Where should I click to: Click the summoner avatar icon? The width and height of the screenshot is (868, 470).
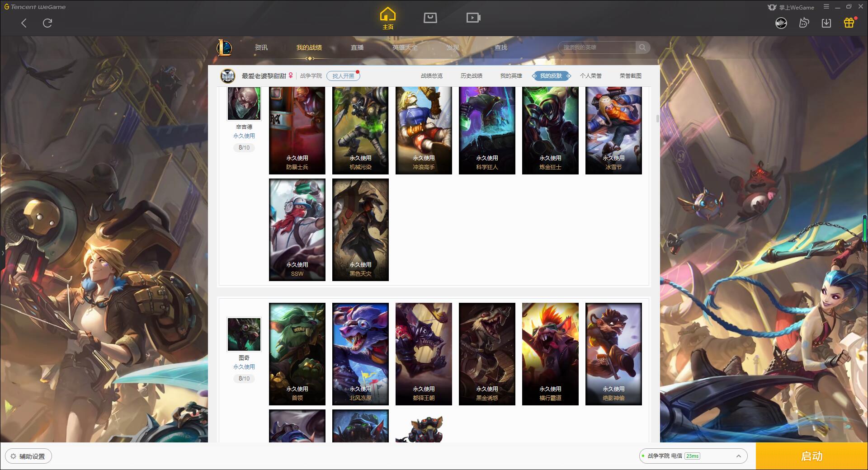pyautogui.click(x=228, y=76)
